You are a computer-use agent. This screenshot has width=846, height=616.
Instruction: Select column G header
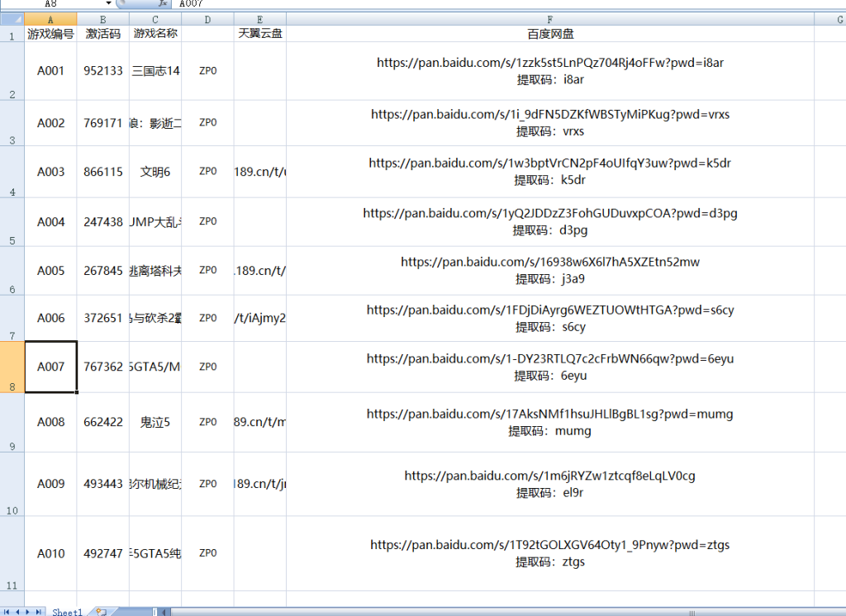(x=831, y=20)
